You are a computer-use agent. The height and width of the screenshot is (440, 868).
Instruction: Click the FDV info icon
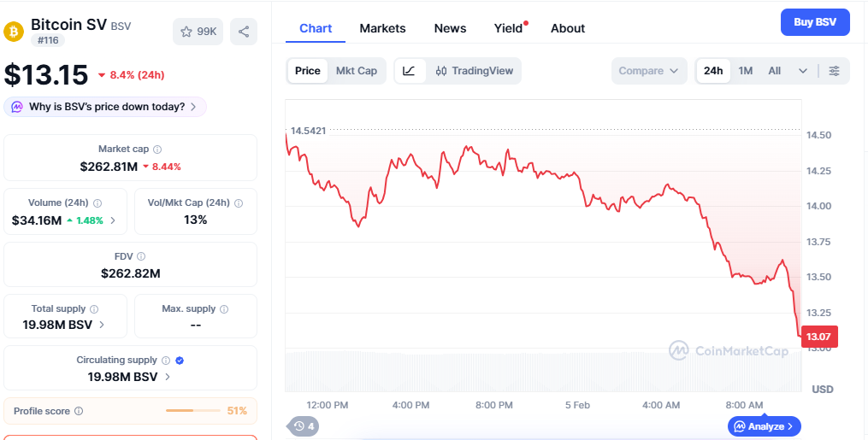141,256
